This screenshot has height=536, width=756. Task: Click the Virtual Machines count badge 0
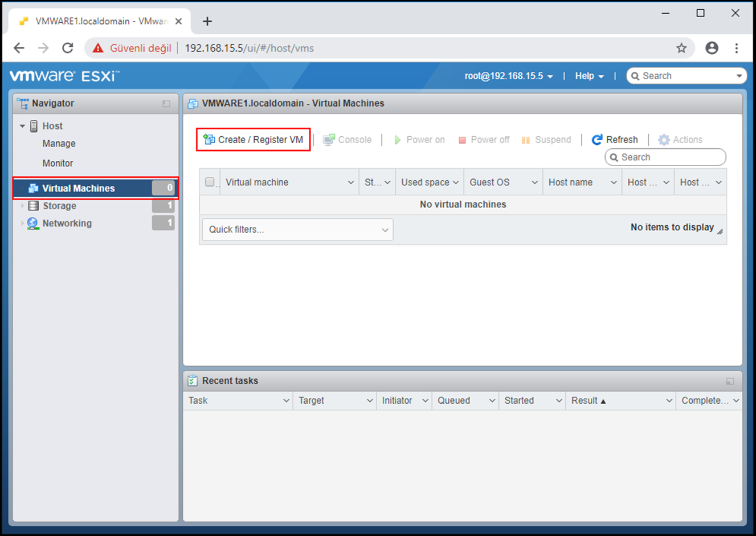pyautogui.click(x=164, y=188)
